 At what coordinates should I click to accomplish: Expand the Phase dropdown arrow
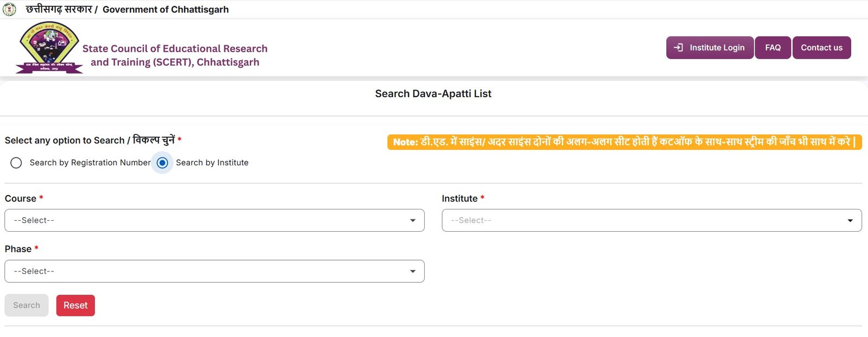pos(413,271)
